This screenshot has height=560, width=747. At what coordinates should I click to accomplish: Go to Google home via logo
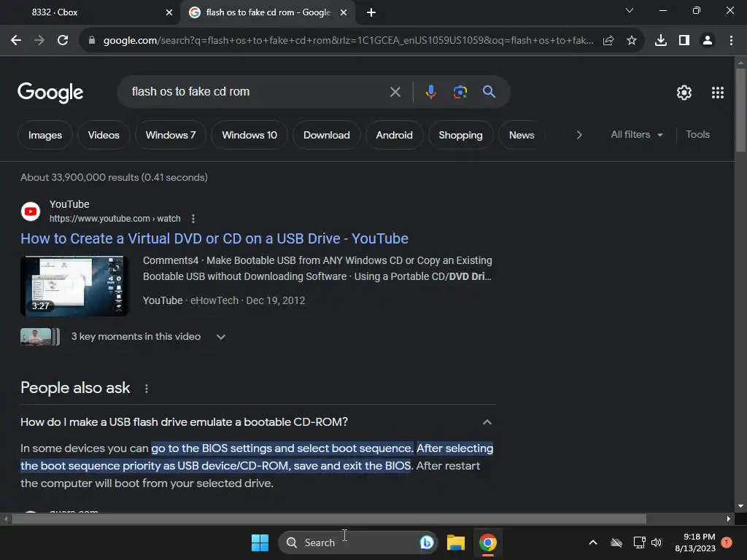(50, 93)
